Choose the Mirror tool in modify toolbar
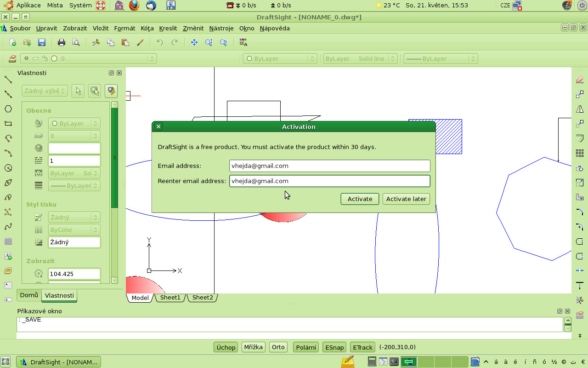This screenshot has width=588, height=368. [x=579, y=109]
